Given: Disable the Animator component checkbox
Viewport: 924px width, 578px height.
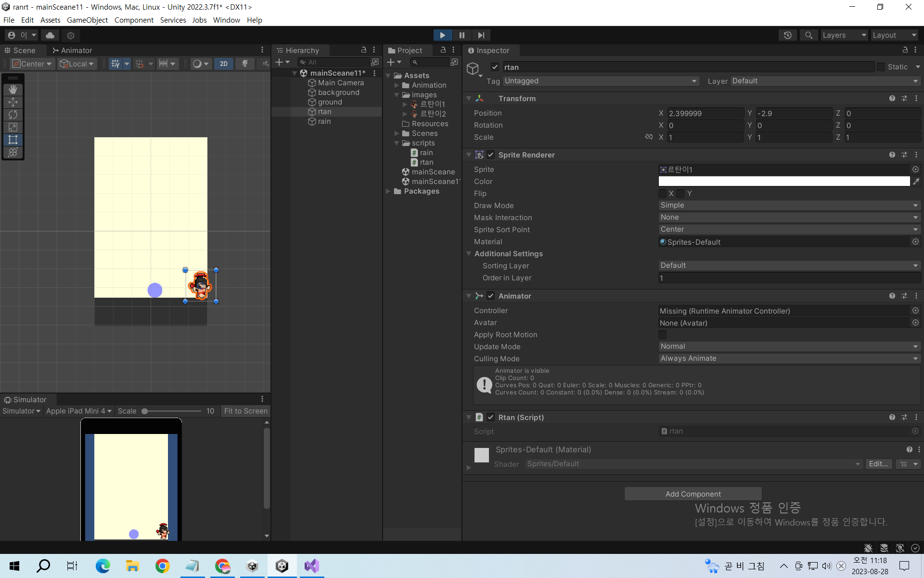Looking at the screenshot, I should pos(490,296).
